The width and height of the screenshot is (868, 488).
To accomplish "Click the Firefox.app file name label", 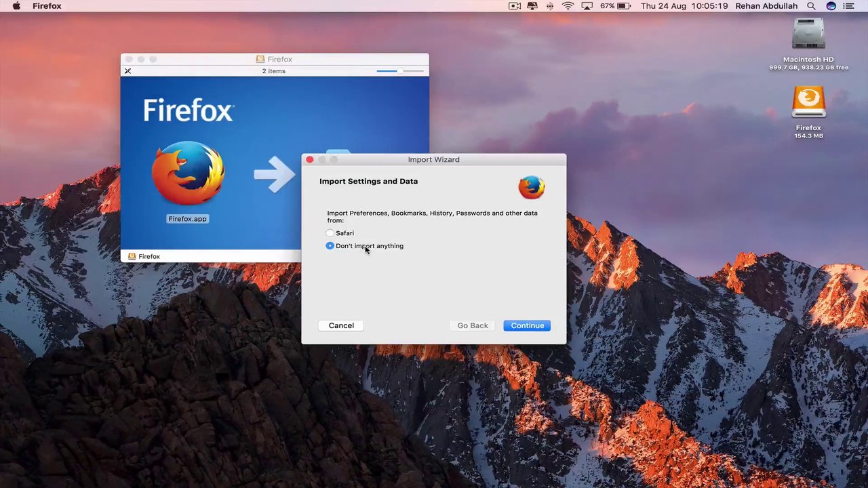I will [187, 219].
